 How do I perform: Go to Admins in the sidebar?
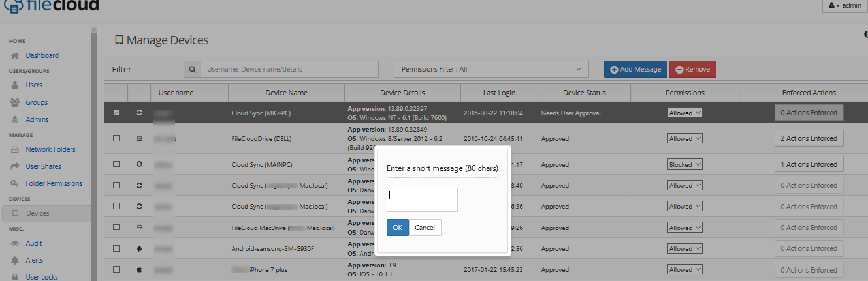(37, 119)
